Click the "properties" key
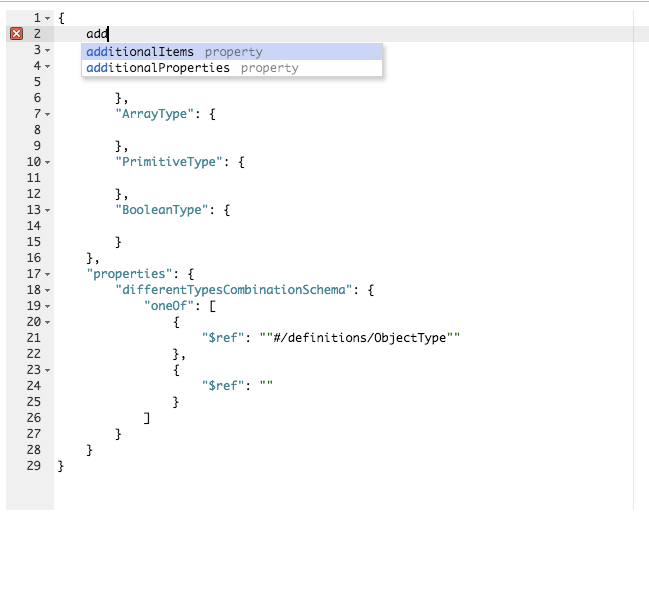The image size is (649, 594). (129, 274)
